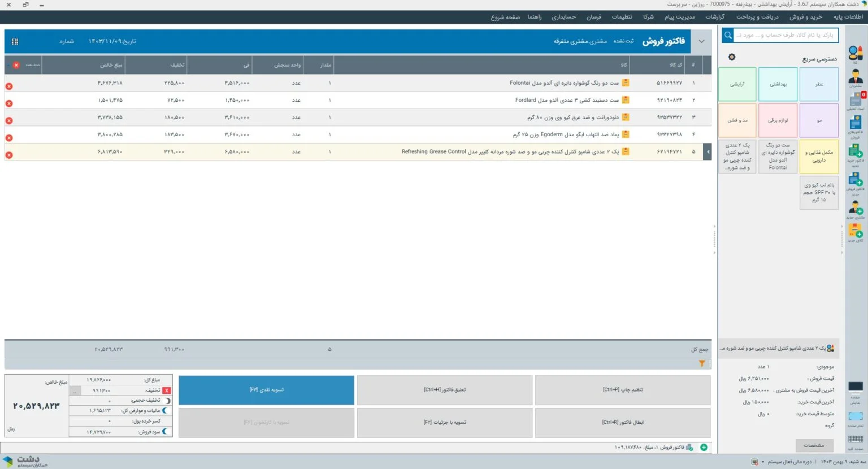This screenshot has width=868, height=469.
Task: Create new purchase invoice from sidebar
Action: 856,155
